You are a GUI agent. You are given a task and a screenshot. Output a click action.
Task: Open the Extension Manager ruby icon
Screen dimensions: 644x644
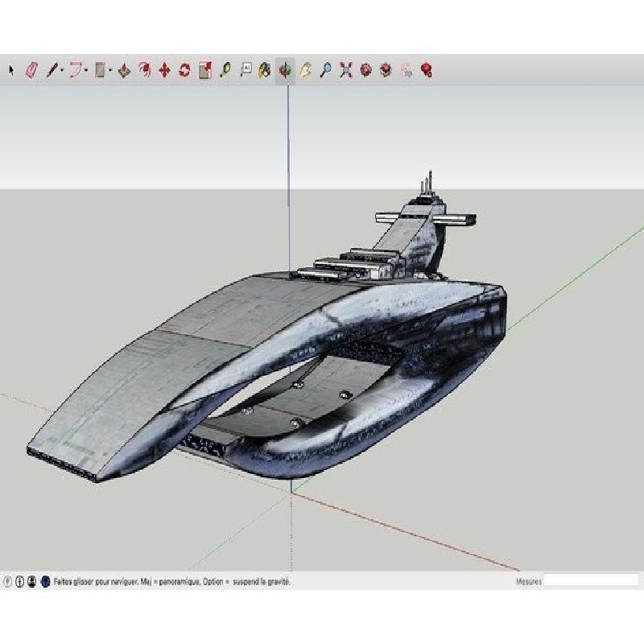point(427,70)
